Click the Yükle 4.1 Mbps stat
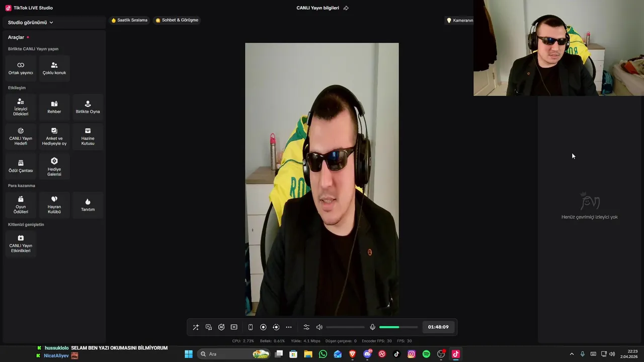 tap(305, 341)
